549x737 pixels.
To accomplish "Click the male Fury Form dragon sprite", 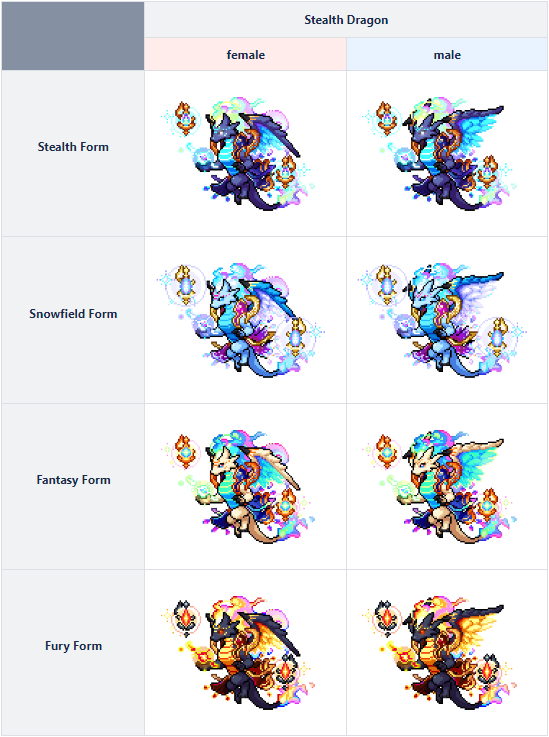I will [x=440, y=653].
